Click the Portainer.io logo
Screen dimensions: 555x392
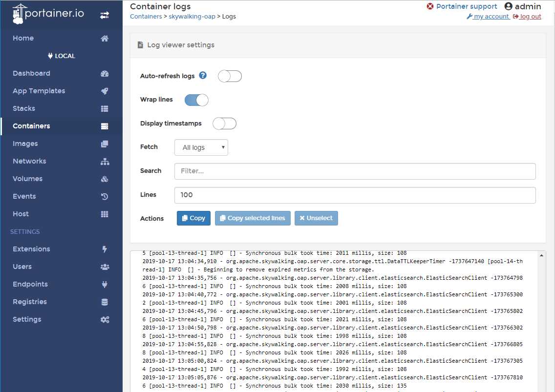48,14
